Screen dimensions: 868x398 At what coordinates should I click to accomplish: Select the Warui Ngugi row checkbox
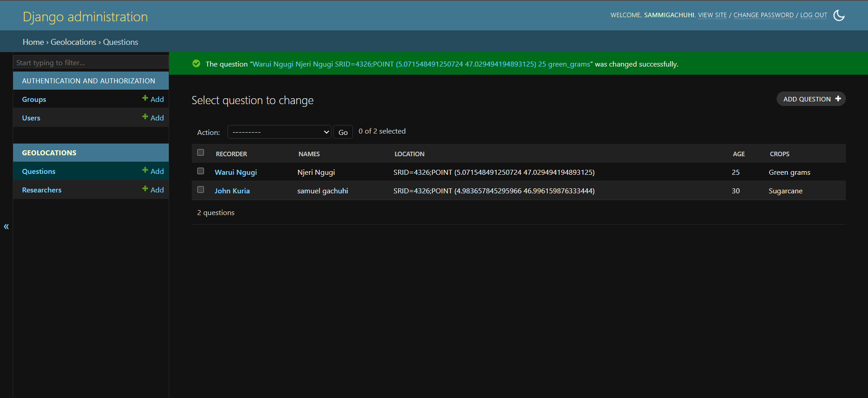coord(201,171)
